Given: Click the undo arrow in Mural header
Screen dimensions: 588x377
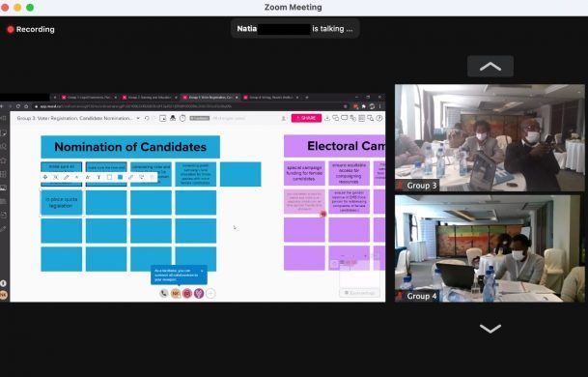Looking at the screenshot, I should (x=147, y=118).
